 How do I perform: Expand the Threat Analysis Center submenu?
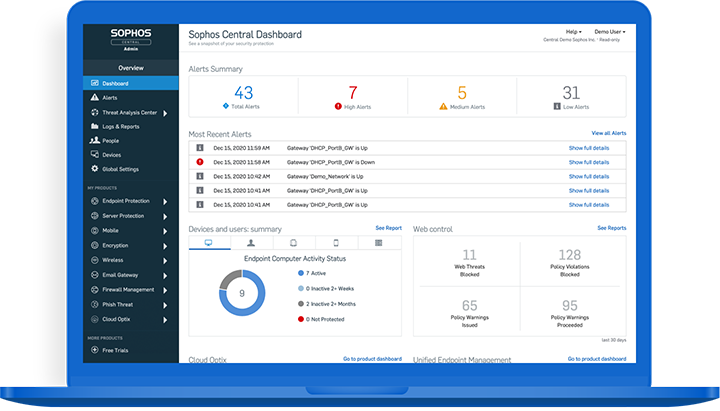pos(166,113)
